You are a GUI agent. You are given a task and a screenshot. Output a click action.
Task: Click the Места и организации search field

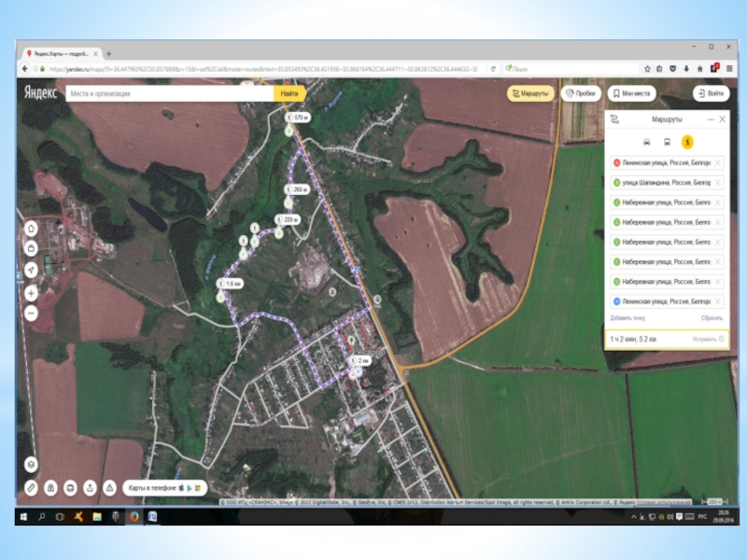click(168, 93)
